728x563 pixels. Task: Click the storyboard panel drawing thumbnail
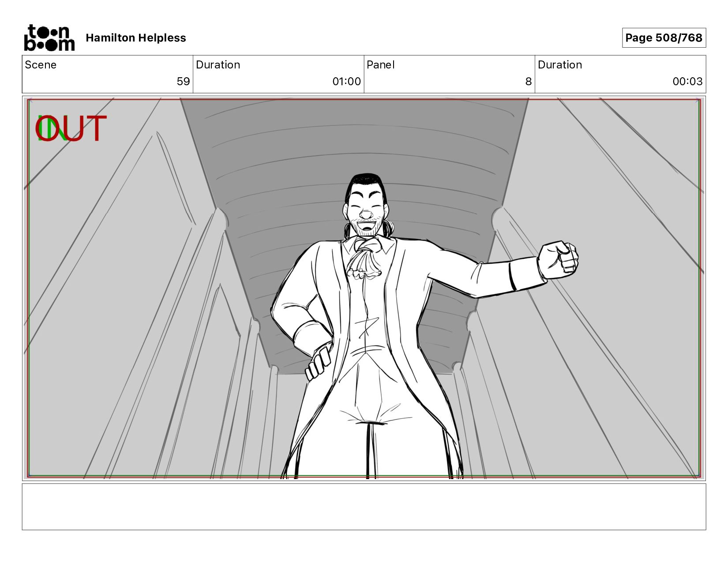[364, 288]
